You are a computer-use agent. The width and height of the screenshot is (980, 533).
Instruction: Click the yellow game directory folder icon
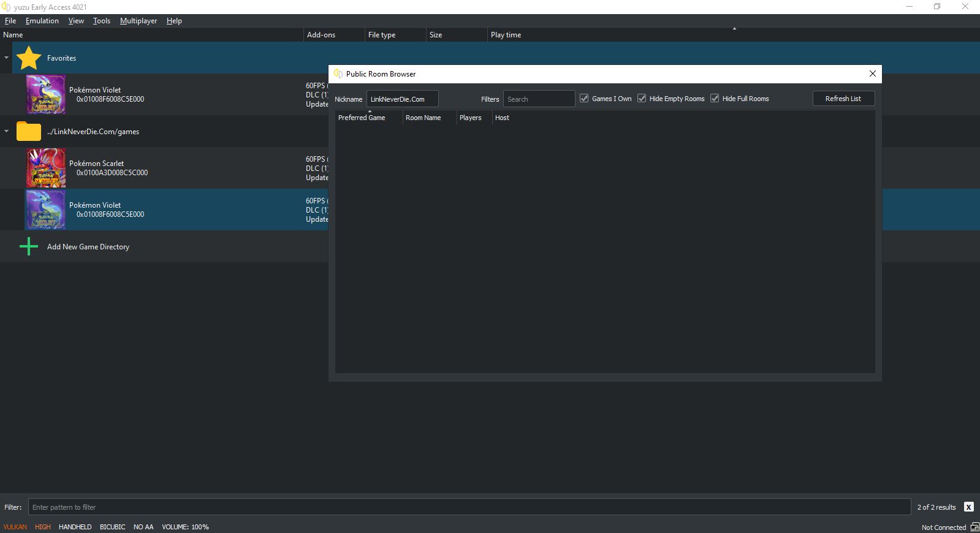(28, 132)
